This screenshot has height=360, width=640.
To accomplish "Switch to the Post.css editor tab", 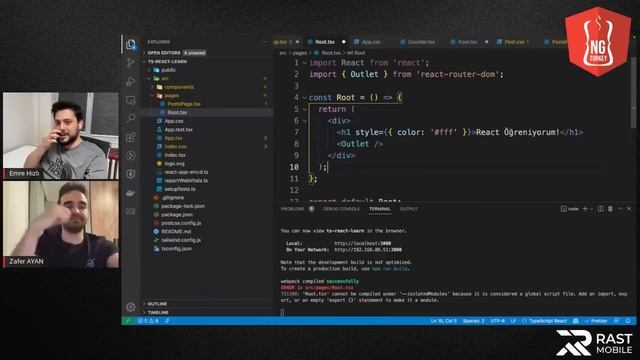I will [516, 42].
